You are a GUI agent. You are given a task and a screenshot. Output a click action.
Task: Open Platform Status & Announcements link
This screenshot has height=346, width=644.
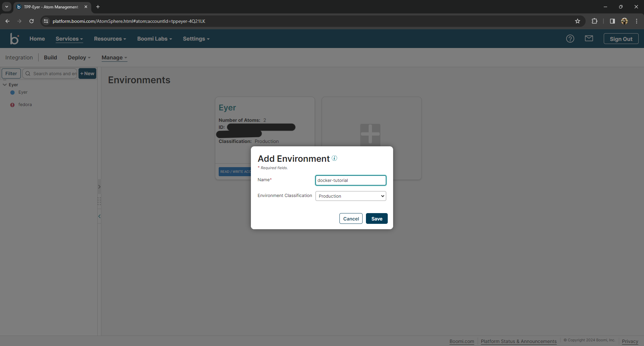pyautogui.click(x=518, y=341)
